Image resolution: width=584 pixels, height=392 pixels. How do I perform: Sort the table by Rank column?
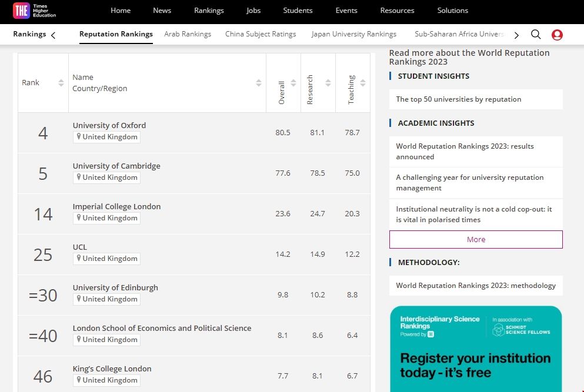(61, 83)
